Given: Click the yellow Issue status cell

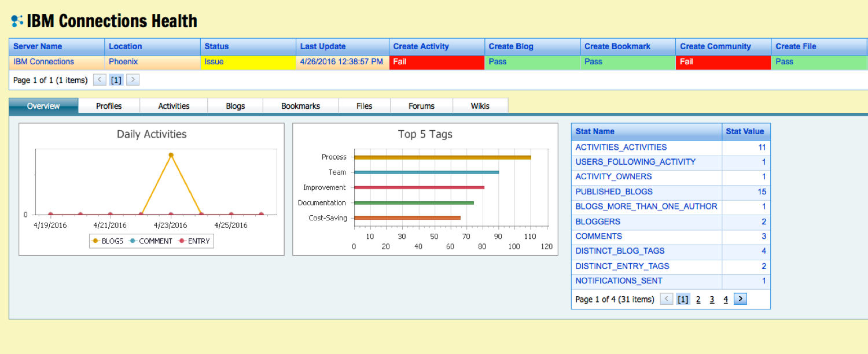Looking at the screenshot, I should (248, 62).
